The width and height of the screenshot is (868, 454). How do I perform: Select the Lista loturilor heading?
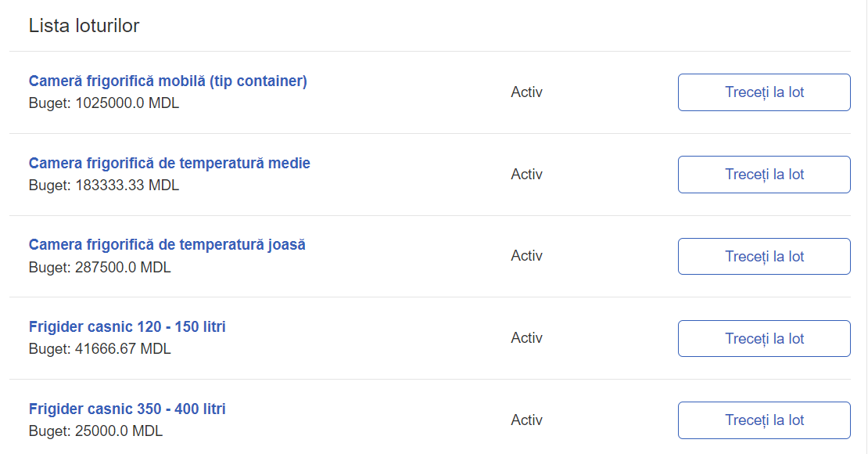click(x=84, y=26)
